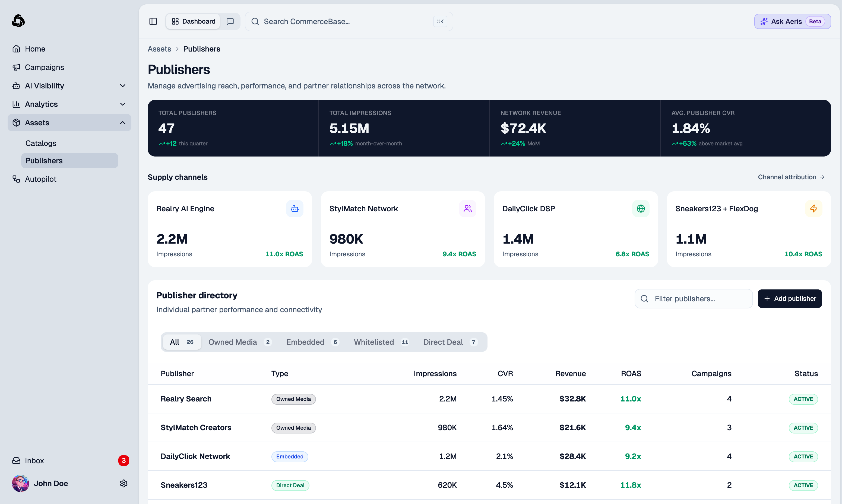Image resolution: width=842 pixels, height=504 pixels.
Task: Open the Channel attribution link
Action: point(791,177)
